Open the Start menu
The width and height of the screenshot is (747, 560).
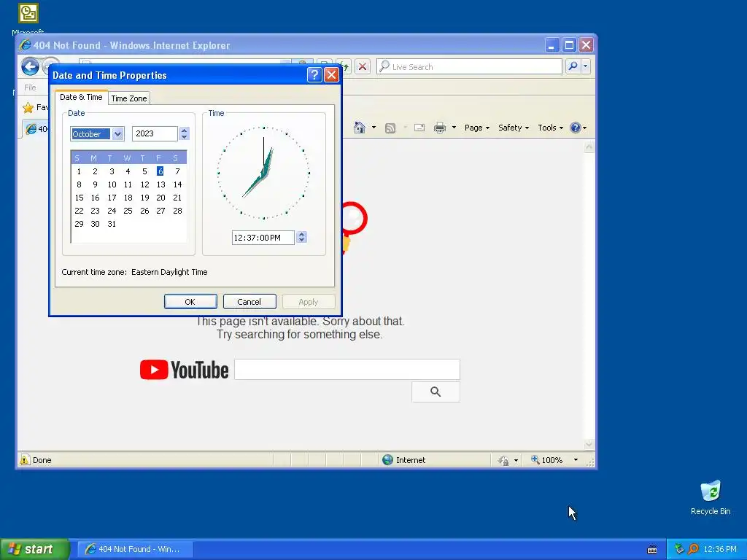pyautogui.click(x=34, y=549)
